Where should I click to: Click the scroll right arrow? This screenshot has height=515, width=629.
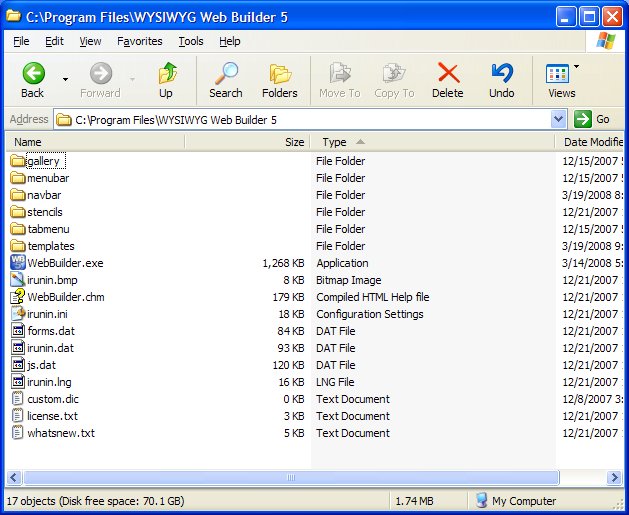click(614, 477)
